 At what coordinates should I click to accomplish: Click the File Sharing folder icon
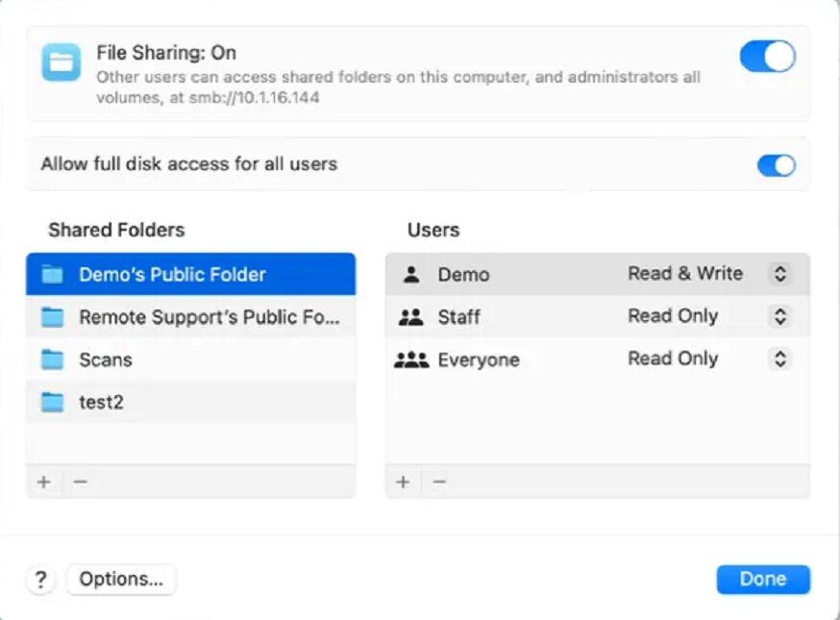[62, 62]
